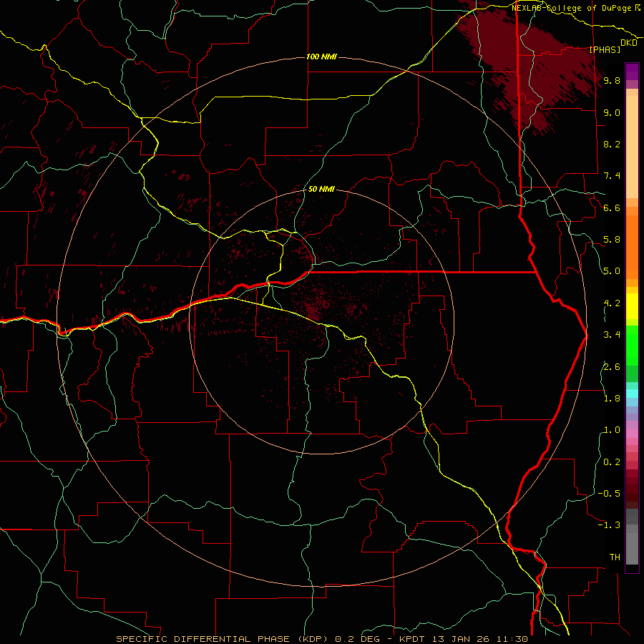
Task: Click the SPECIFIC DIFFERENTIAL PHASE (KDP) caption
Action: [223, 639]
